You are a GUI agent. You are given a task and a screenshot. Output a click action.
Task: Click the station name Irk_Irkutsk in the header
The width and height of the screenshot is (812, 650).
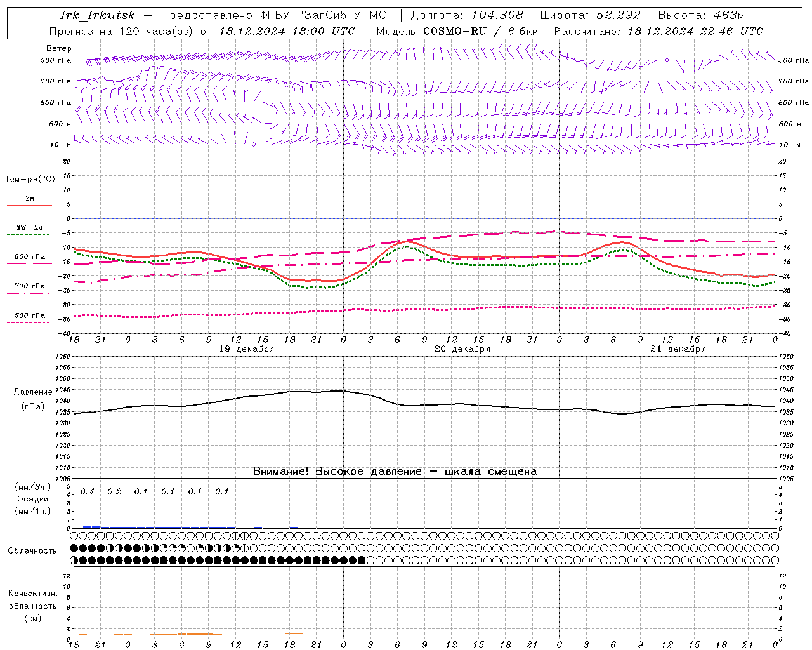click(98, 15)
